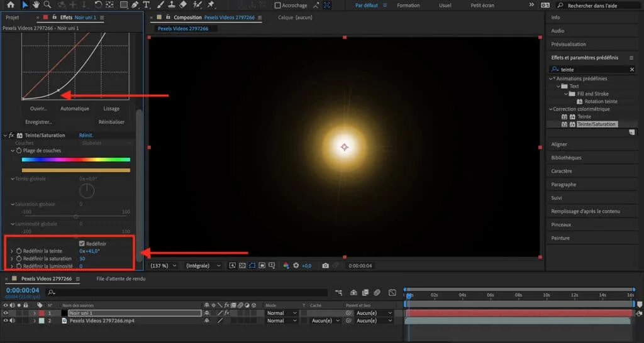
Task: Click the Automatique curves button
Action: tap(75, 109)
